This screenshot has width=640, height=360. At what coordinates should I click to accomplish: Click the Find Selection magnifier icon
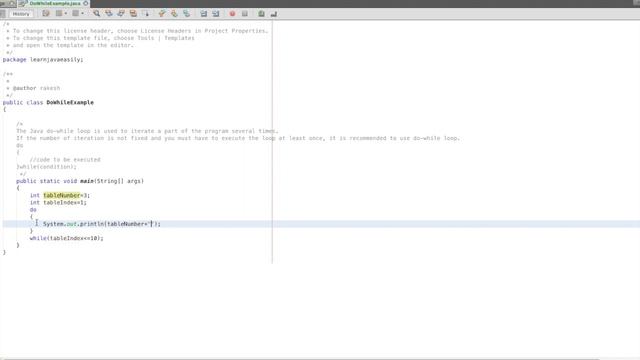pyautogui.click(x=96, y=13)
